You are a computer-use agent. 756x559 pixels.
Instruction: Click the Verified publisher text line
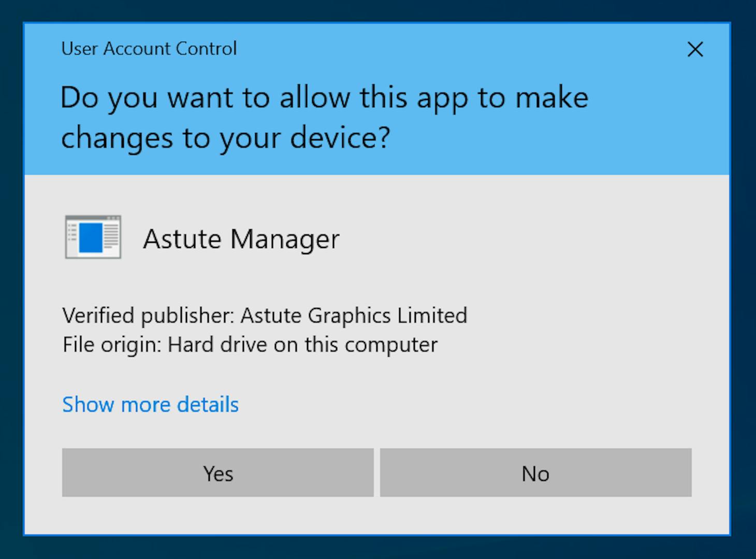point(265,315)
